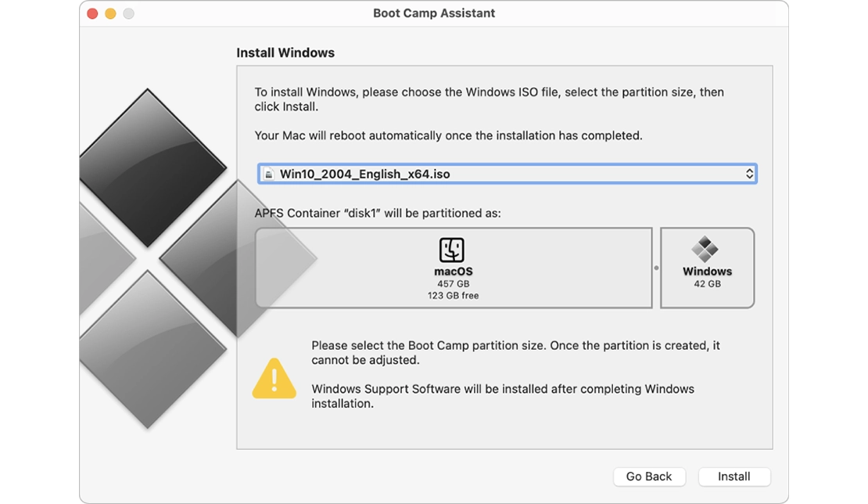Viewport: 868px width, 504px height.
Task: Click the 42 GB Windows size text
Action: click(x=707, y=284)
